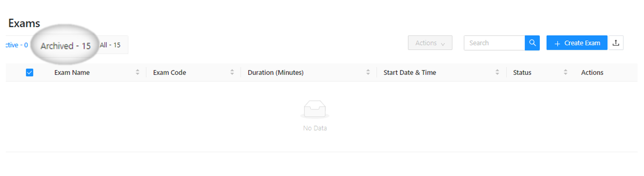Select the Archived - 15 tab
The height and width of the screenshot is (176, 644).
(x=65, y=46)
